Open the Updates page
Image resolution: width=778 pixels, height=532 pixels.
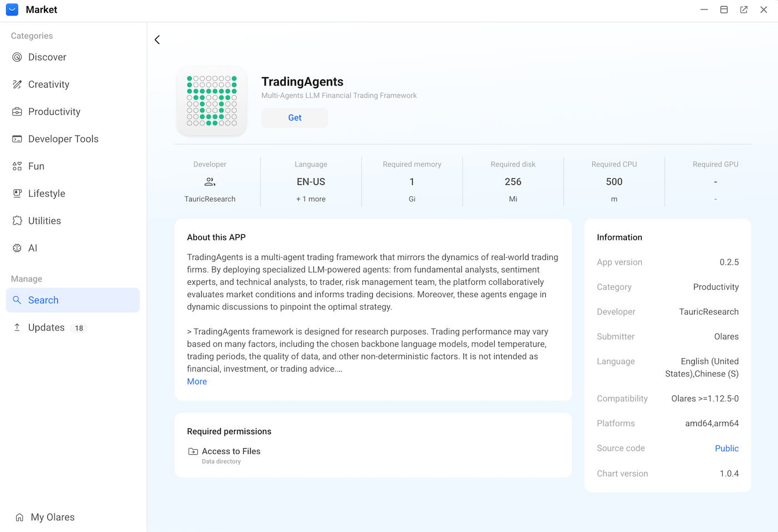pyautogui.click(x=73, y=327)
